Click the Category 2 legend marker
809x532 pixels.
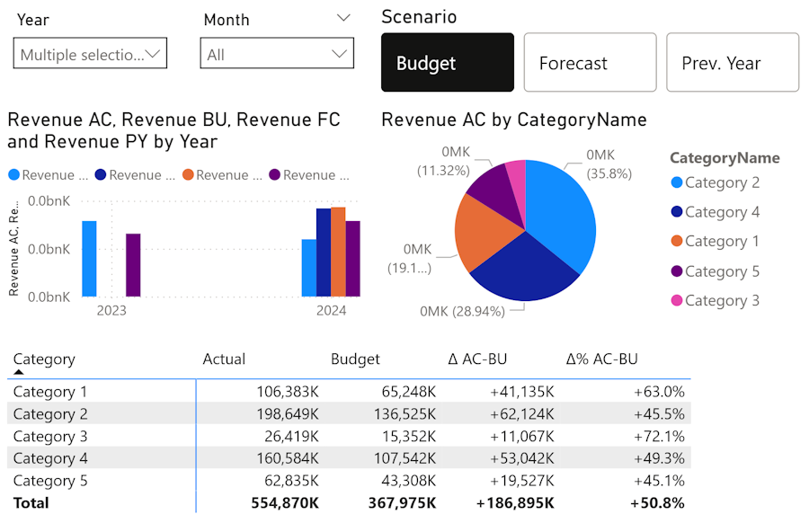(x=677, y=183)
